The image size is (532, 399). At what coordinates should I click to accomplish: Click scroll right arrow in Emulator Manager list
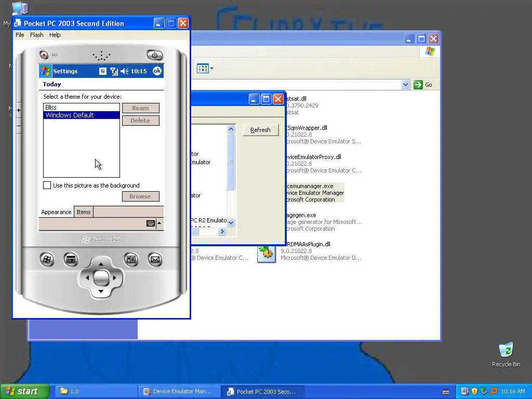click(x=222, y=231)
